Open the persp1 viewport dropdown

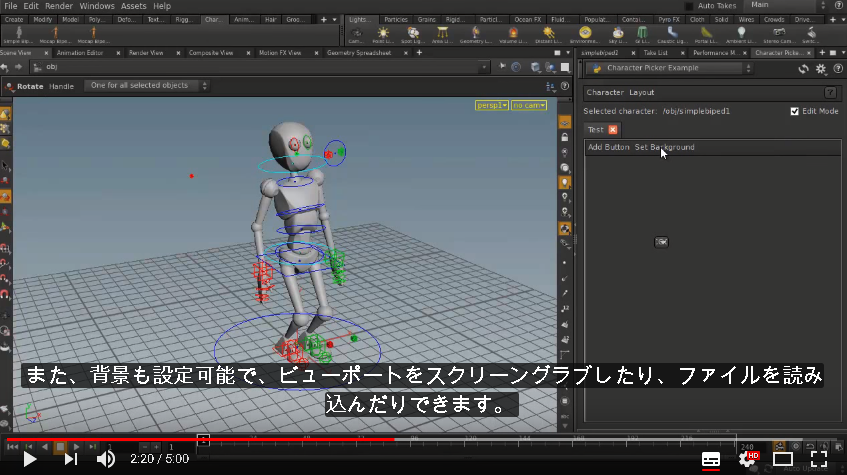pyautogui.click(x=492, y=105)
